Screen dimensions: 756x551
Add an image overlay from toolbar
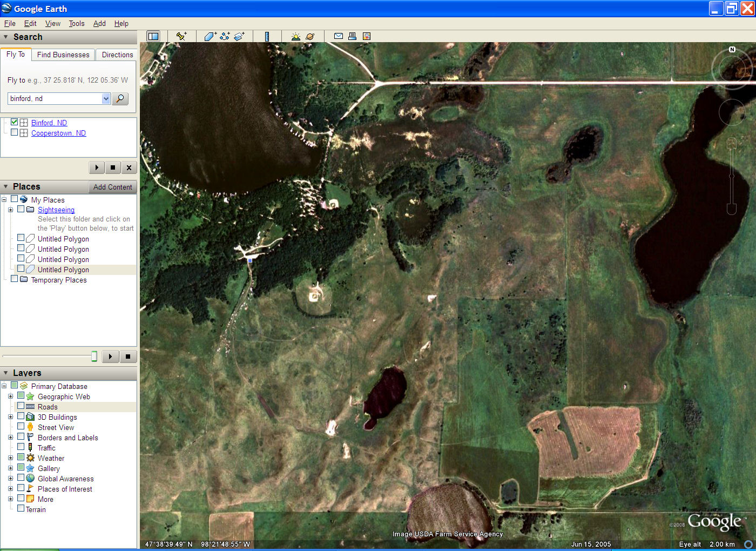click(x=239, y=36)
